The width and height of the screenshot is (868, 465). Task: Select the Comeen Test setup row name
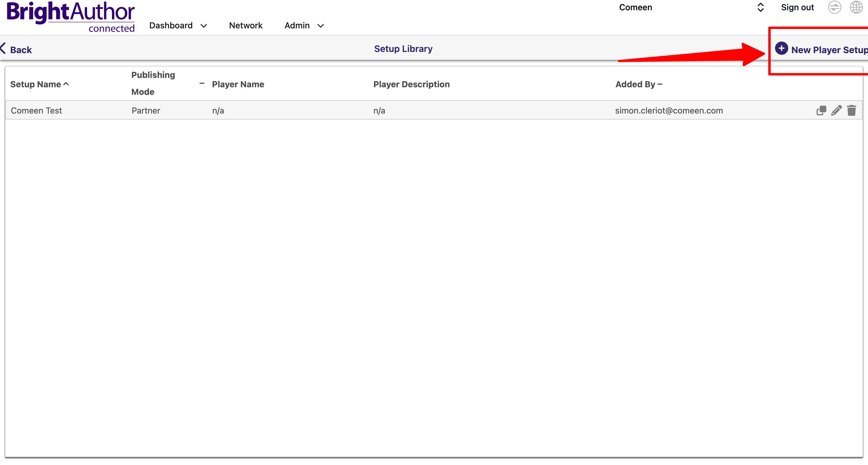pos(36,111)
